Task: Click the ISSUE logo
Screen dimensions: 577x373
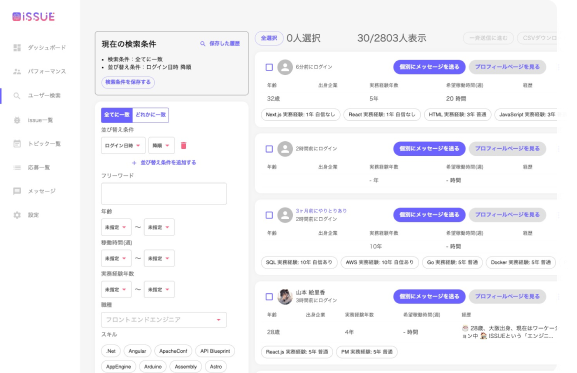Action: click(x=33, y=17)
